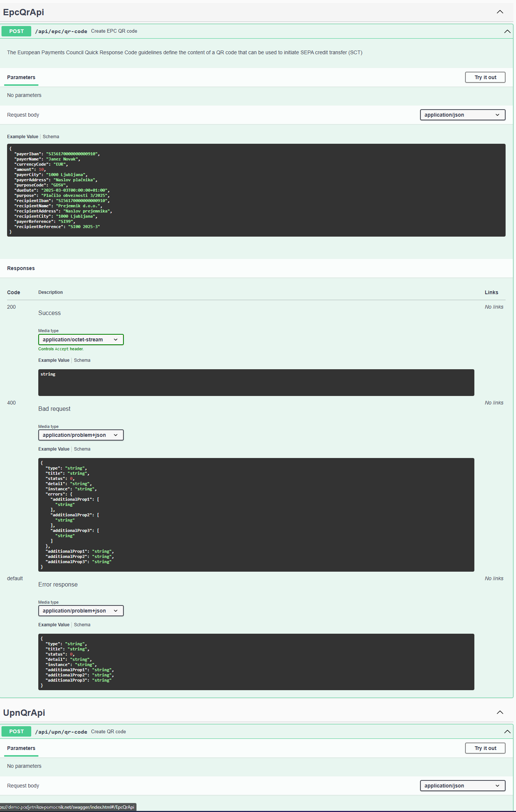Screen dimensions: 516x812
Task: Collapse the /api/epc/qr-code operation arrow
Action: coord(507,31)
